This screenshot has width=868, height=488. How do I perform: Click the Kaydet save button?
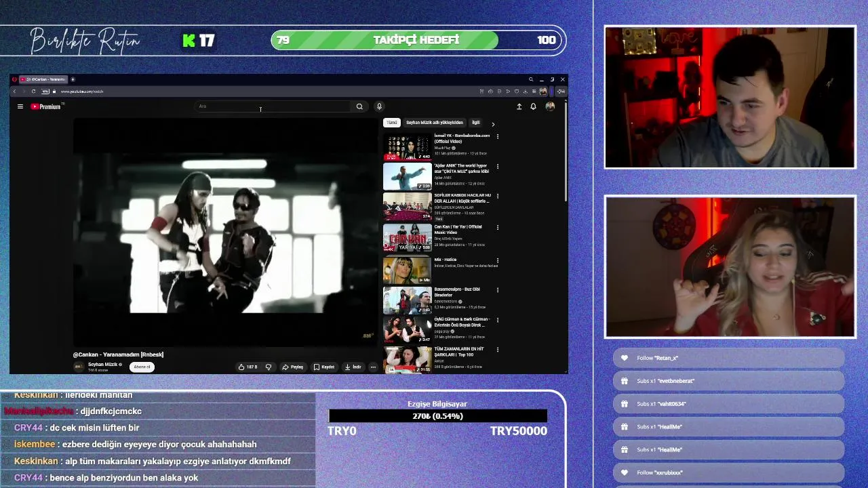pos(324,367)
